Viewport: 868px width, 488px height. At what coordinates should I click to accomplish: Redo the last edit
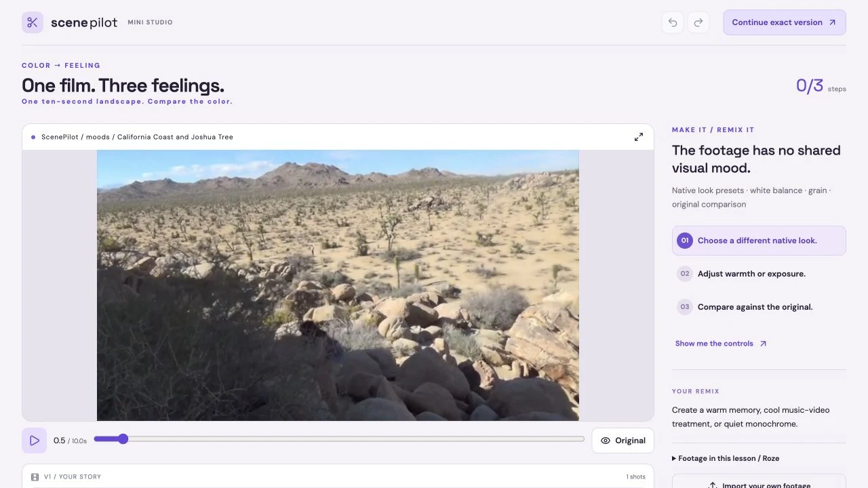698,22
